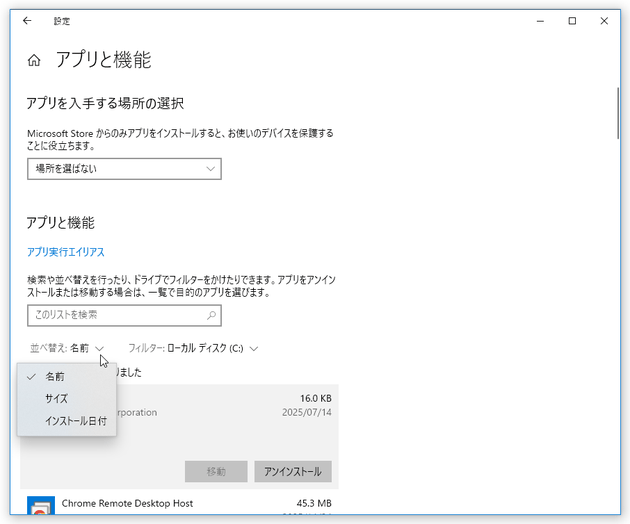Image resolution: width=630 pixels, height=524 pixels.
Task: Select 'サイズ' in the sort menu
Action: (x=67, y=399)
